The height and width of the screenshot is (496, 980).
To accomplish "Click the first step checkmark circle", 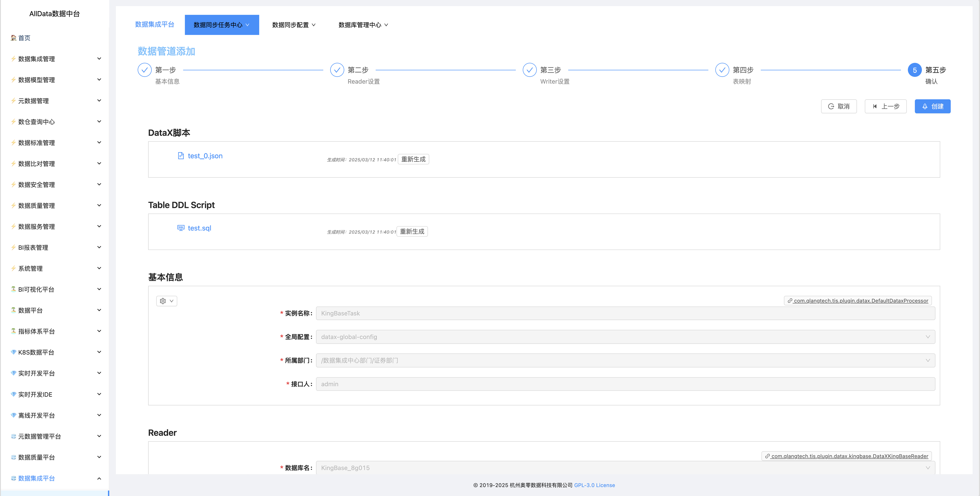I will pyautogui.click(x=145, y=70).
